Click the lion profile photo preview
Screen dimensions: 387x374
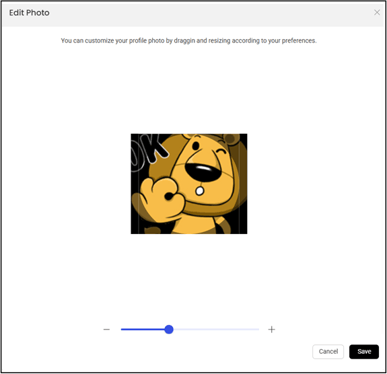coord(189,184)
